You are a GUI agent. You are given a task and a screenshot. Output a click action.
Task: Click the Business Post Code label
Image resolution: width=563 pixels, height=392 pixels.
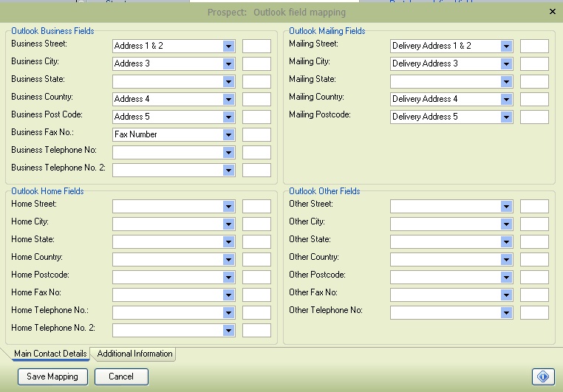[x=47, y=114]
